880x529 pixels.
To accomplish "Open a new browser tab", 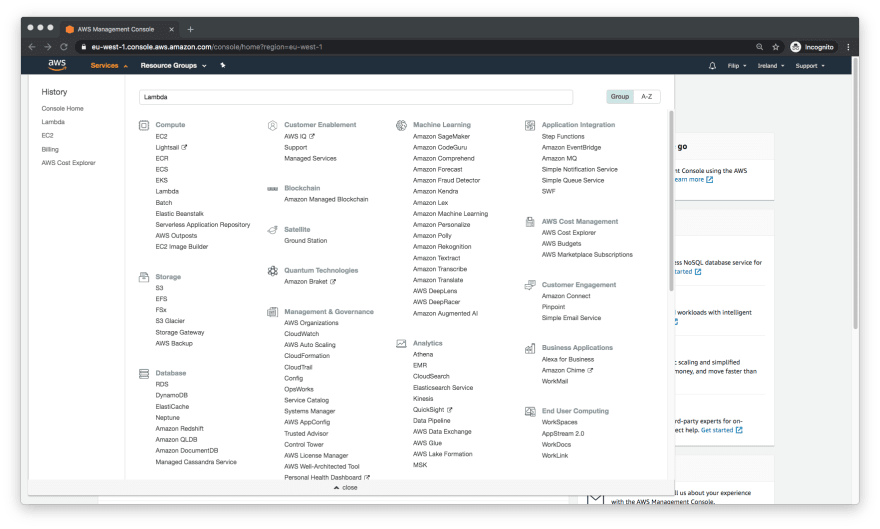I will [x=190, y=29].
